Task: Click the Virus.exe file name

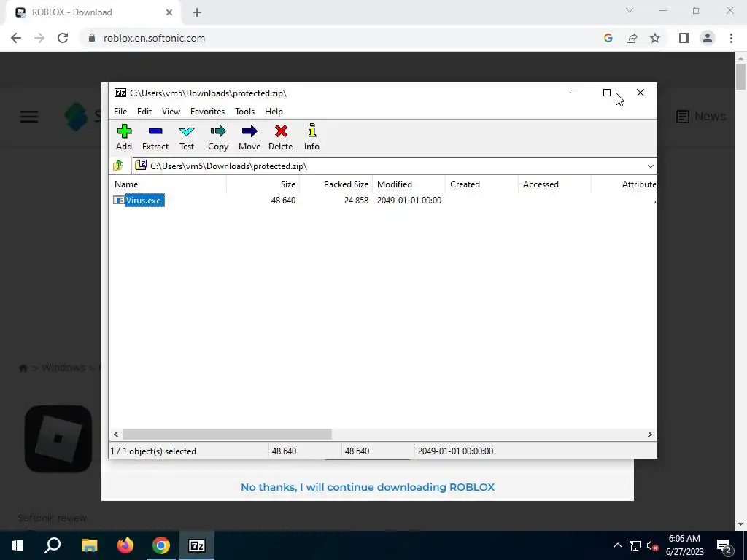Action: coord(144,201)
